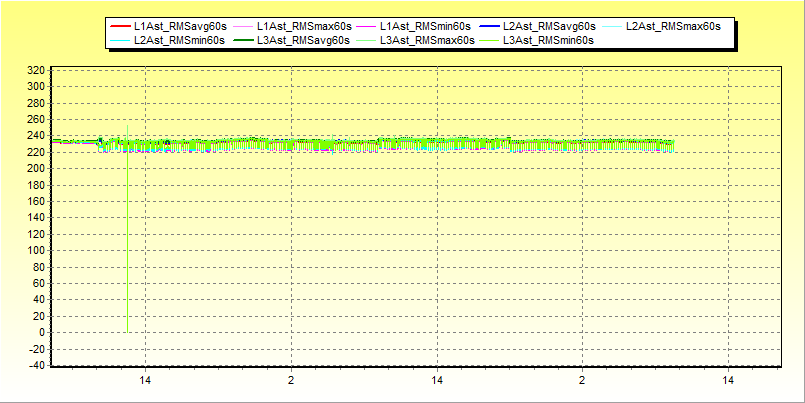
Task: Choose the L2Ast_RMSmin60s legend label
Action: 180,40
